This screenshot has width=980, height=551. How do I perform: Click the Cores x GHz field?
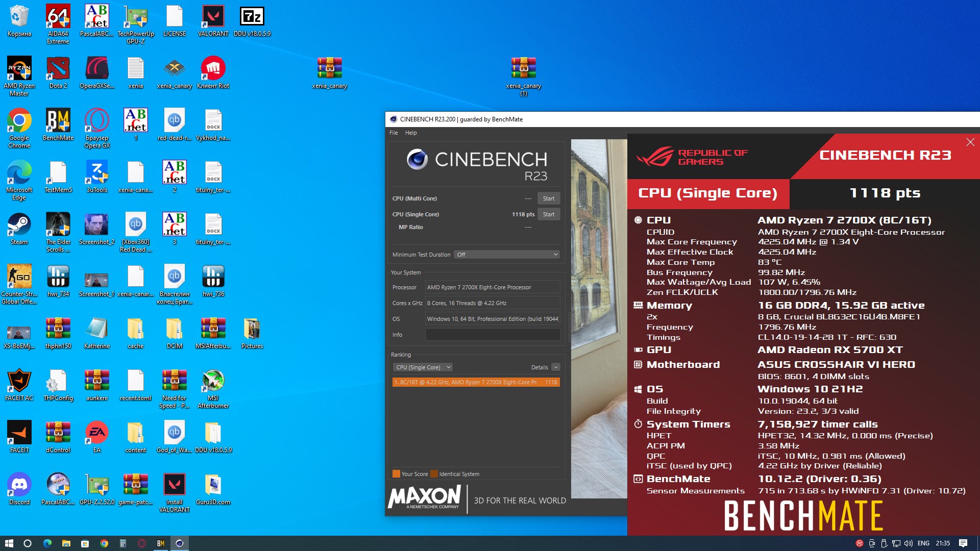493,303
